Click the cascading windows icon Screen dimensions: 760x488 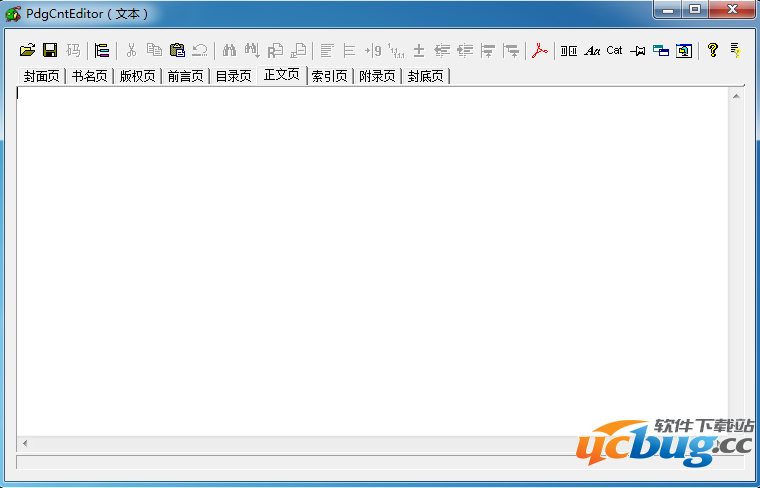(660, 50)
